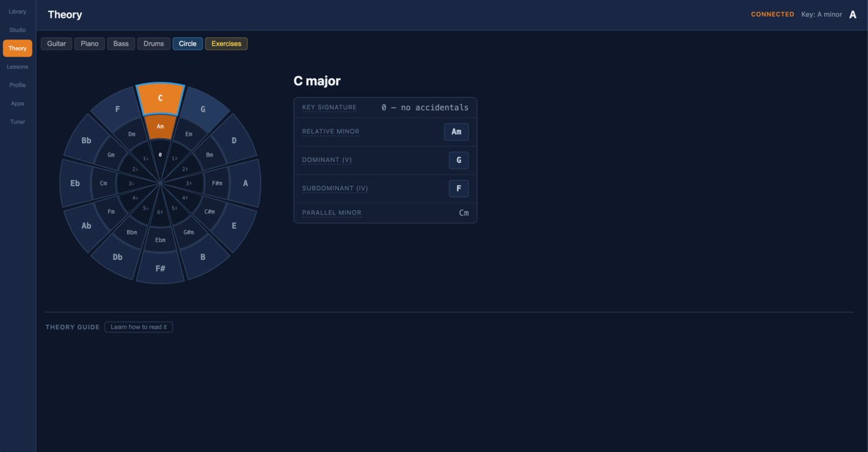Click the parallel minor value Cm
Image resolution: width=868 pixels, height=452 pixels.
(x=464, y=213)
